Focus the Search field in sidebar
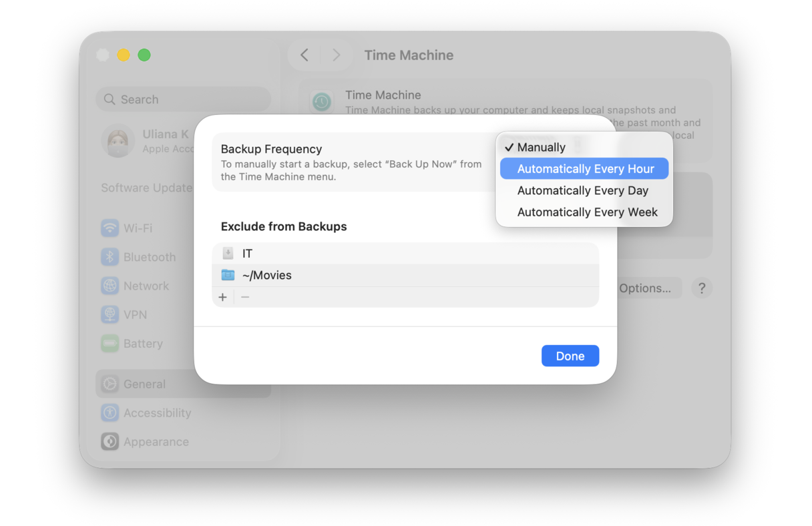The width and height of the screenshot is (812, 526). tap(184, 99)
